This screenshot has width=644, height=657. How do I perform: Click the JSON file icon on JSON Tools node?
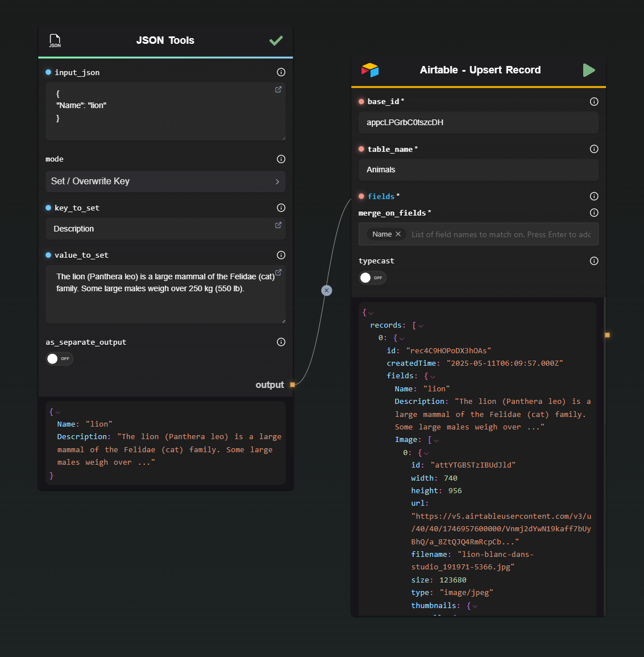click(x=55, y=40)
